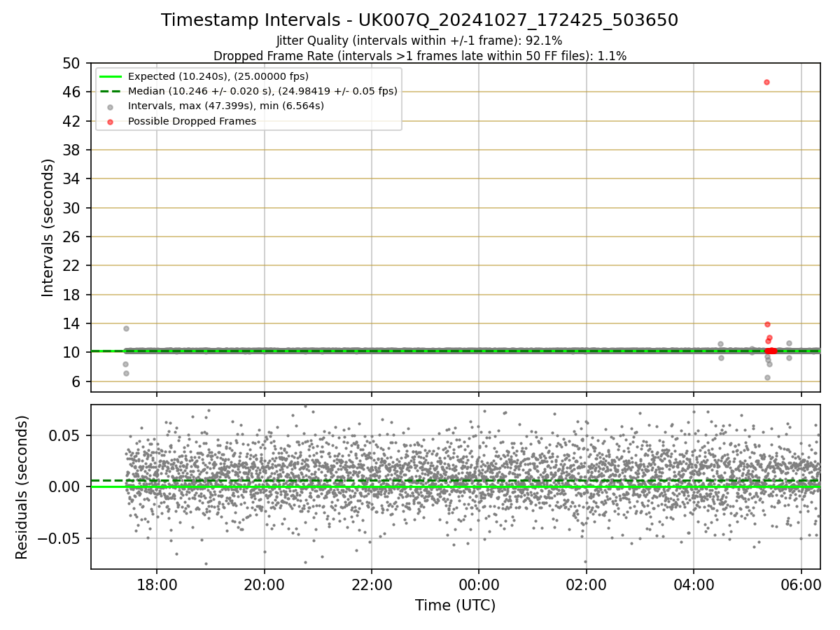Click the red dropped-frame point near 14 seconds
The image size is (840, 630).
click(767, 324)
